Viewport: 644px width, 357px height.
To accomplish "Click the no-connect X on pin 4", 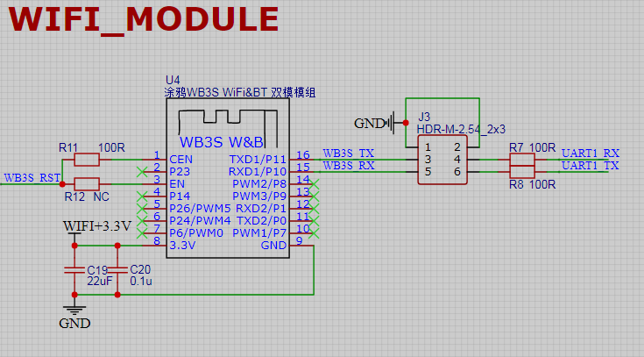I will tap(142, 196).
